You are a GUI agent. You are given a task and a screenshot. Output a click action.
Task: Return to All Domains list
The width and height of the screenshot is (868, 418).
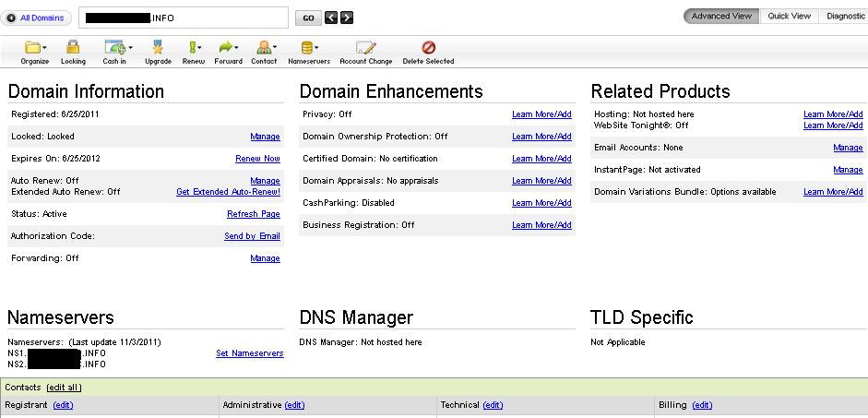coord(37,18)
